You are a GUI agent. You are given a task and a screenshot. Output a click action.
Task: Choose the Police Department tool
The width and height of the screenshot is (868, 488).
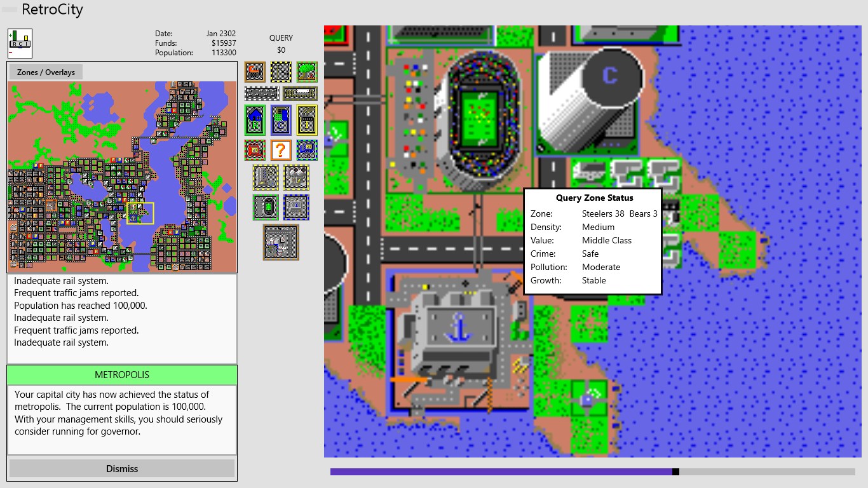[x=307, y=150]
